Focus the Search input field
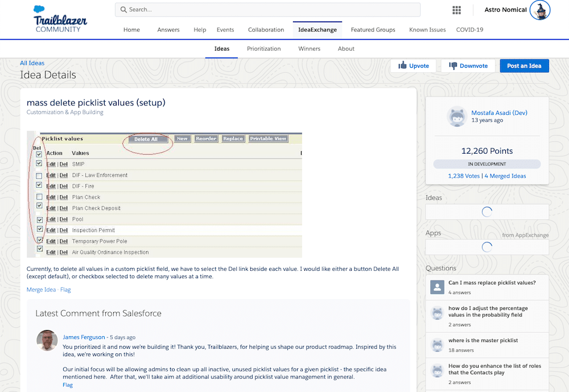Viewport: 569px width, 392px height. click(x=268, y=10)
